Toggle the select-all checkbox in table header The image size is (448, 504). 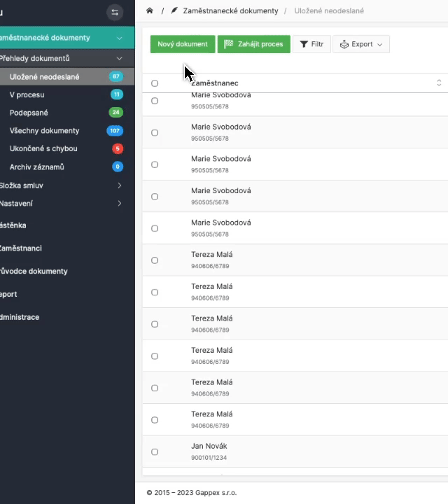[x=155, y=83]
